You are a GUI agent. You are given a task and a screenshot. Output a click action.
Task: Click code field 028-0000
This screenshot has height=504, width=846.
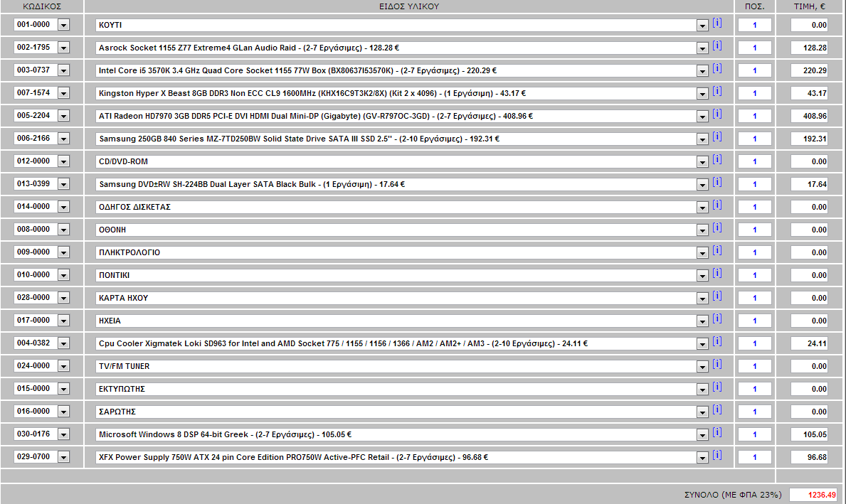tap(36, 298)
